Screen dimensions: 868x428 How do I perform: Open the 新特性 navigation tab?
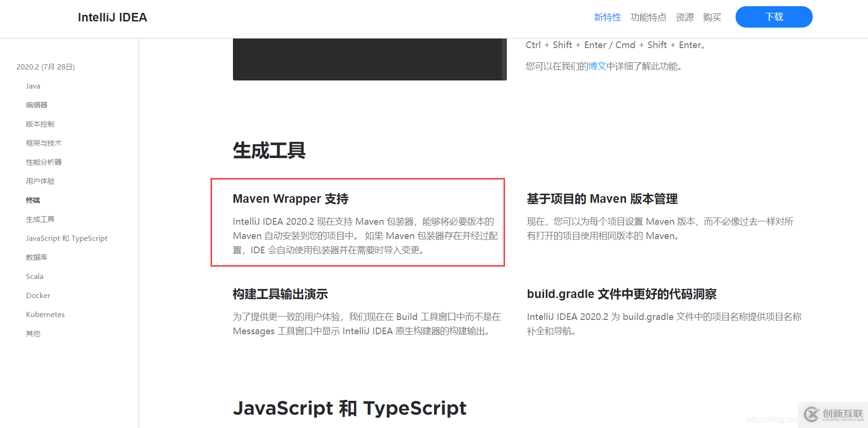pos(607,17)
